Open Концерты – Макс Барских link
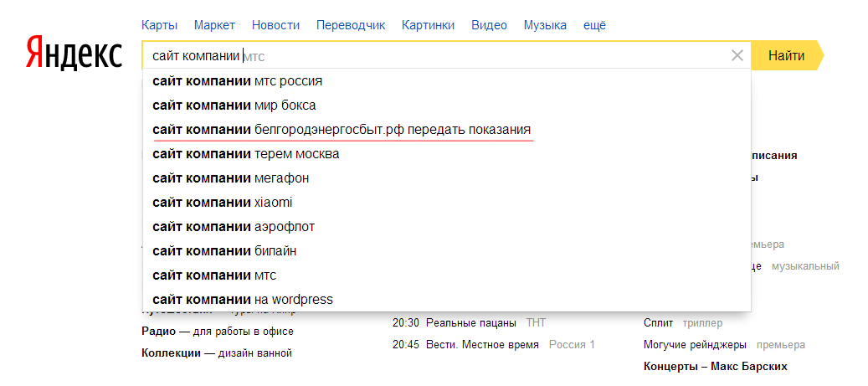 tap(715, 367)
